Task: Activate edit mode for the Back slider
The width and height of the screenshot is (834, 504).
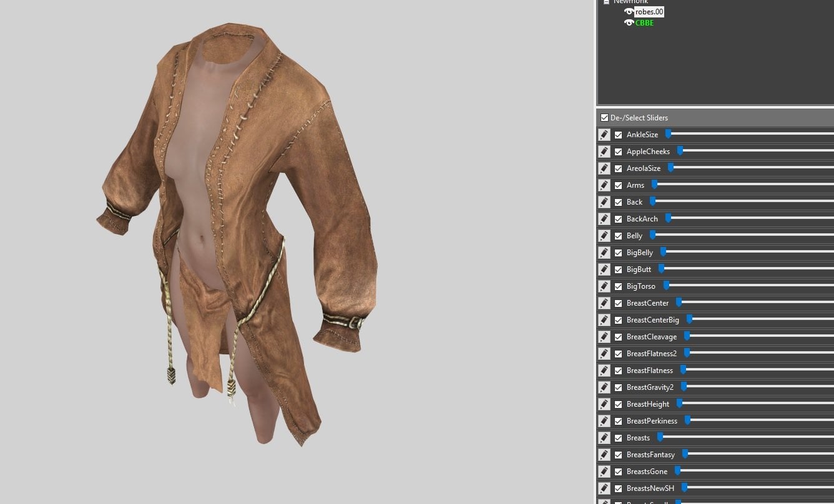Action: tap(604, 202)
